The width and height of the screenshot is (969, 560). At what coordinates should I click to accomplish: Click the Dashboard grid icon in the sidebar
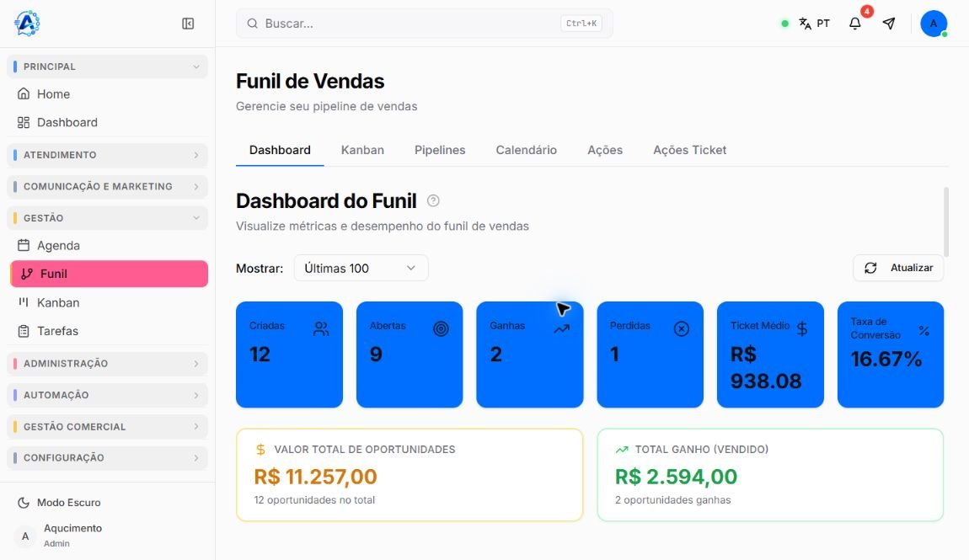tap(24, 122)
